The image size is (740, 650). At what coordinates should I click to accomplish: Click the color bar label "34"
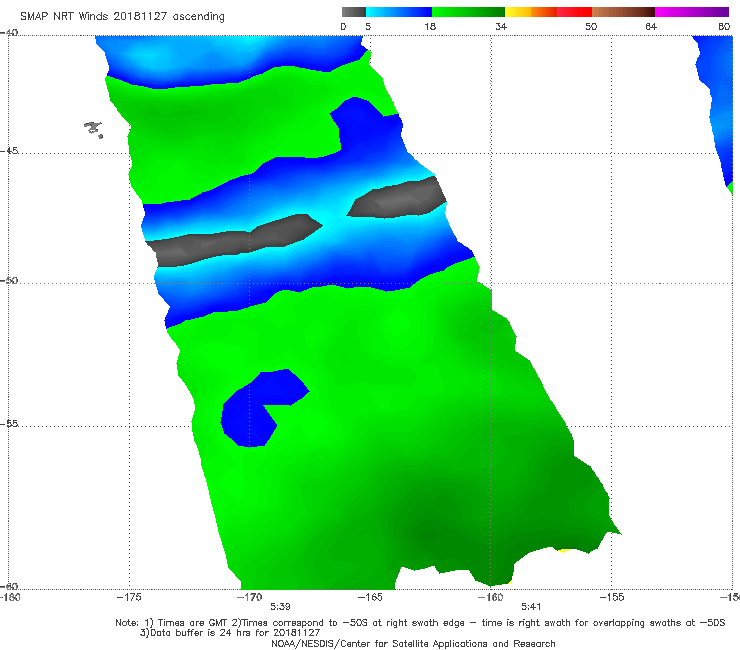(x=501, y=27)
